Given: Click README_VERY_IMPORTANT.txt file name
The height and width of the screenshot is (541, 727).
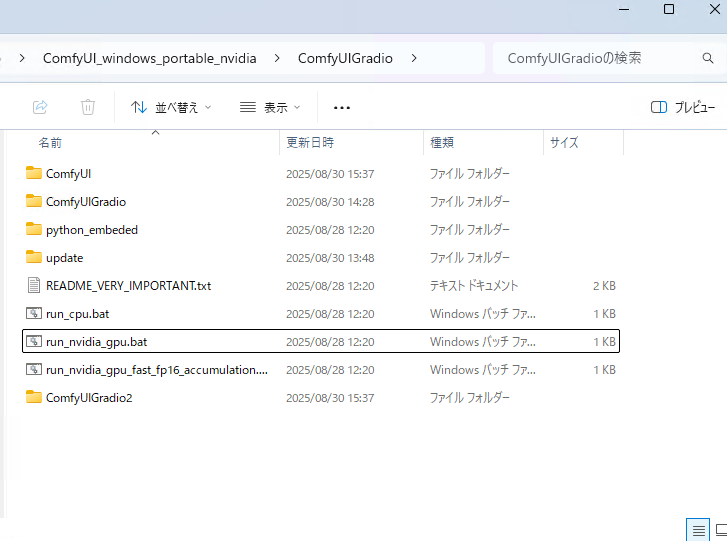Looking at the screenshot, I should pyautogui.click(x=128, y=286).
